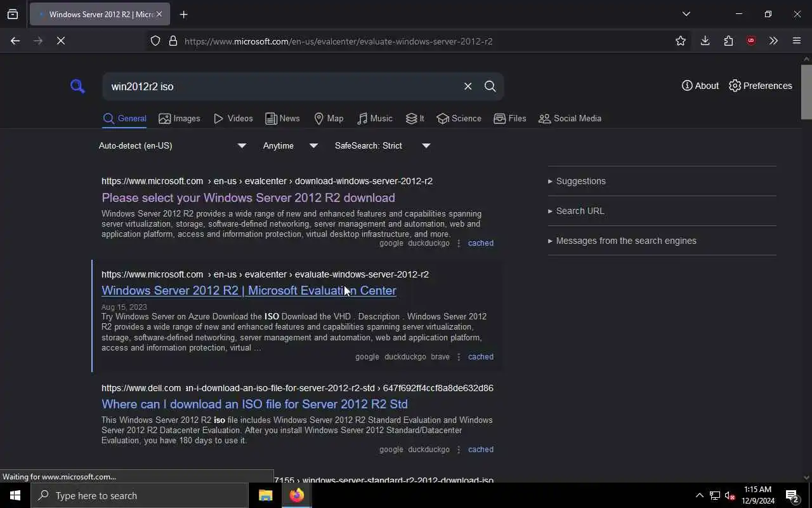812x508 pixels.
Task: Bookmark this page with star
Action: point(681,41)
